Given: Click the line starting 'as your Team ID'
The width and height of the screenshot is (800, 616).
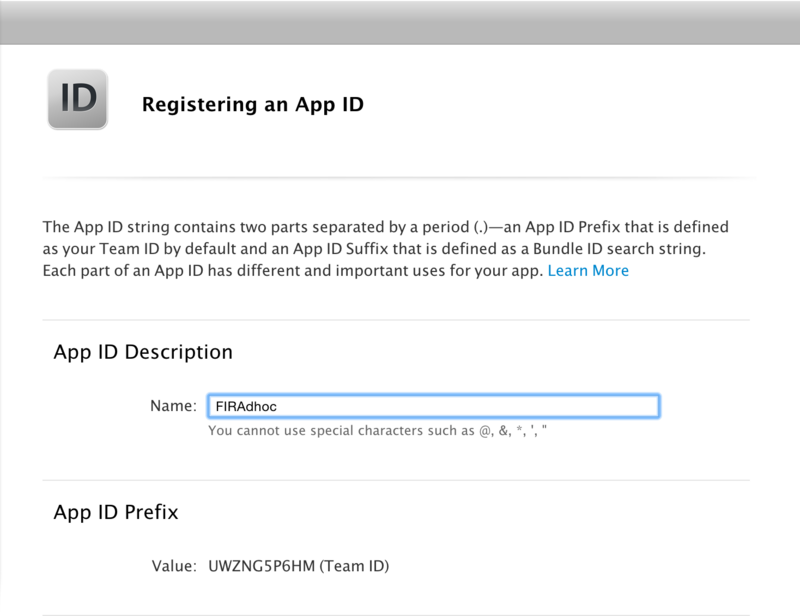Looking at the screenshot, I should pyautogui.click(x=374, y=249).
